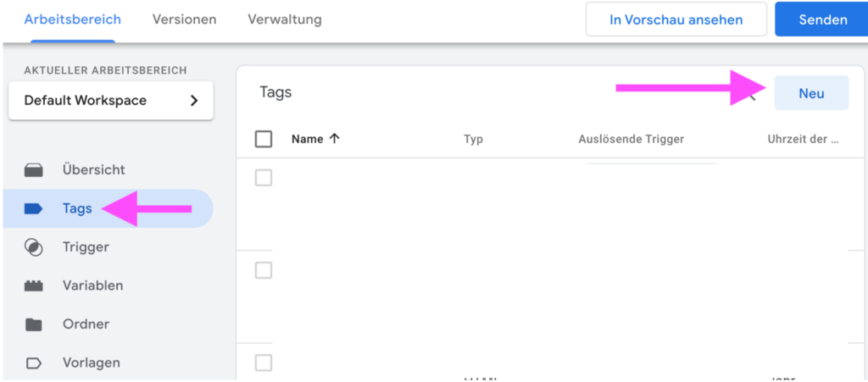Click the Variablen brick icon
868x382 pixels.
34,286
